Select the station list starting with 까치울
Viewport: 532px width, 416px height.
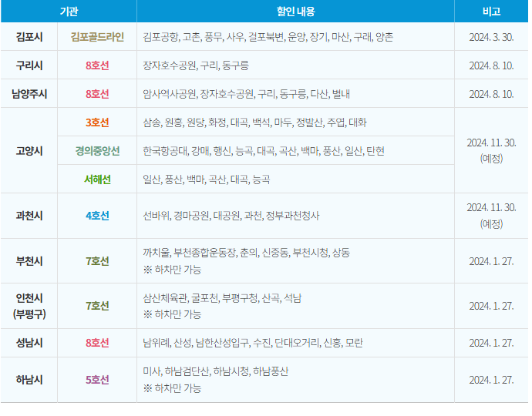click(x=246, y=252)
